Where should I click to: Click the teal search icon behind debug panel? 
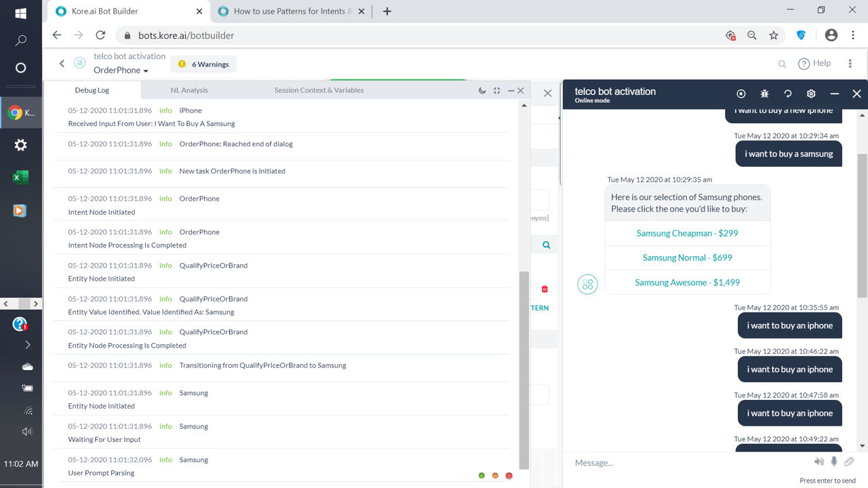[546, 245]
